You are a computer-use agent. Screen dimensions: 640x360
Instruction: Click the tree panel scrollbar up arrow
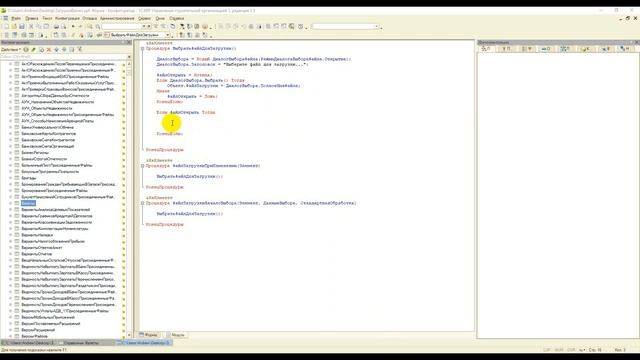[x=129, y=64]
